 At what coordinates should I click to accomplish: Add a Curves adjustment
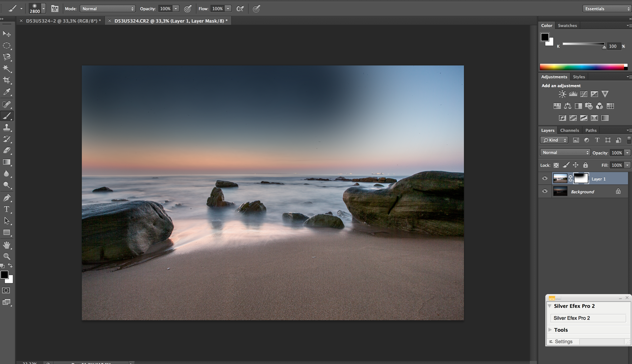pos(584,94)
